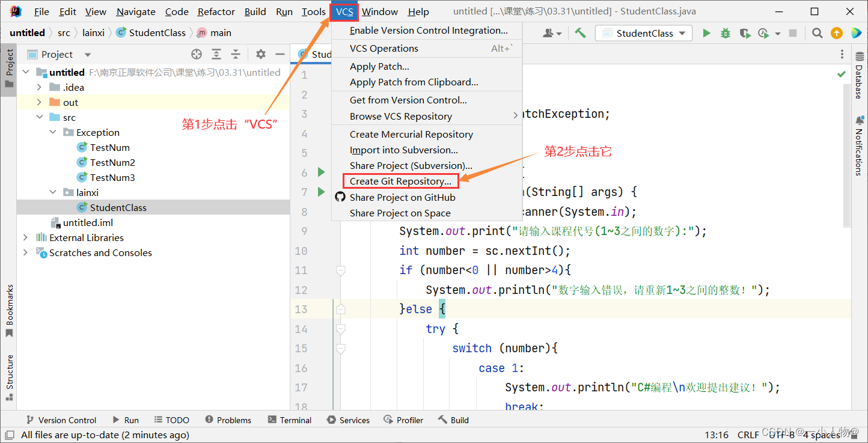Click CRLF line separator in status bar

point(748,435)
